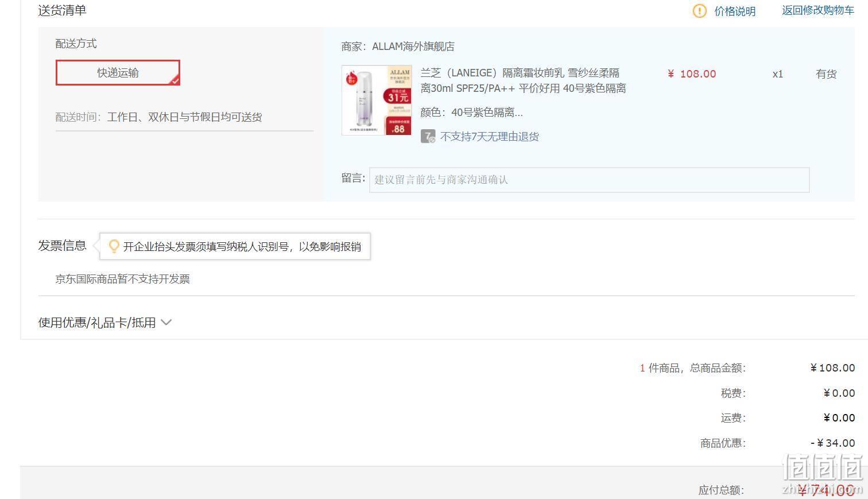This screenshot has height=499, width=868.
Task: Click the lightbulb tip icon beside 发票信息
Action: pos(114,246)
